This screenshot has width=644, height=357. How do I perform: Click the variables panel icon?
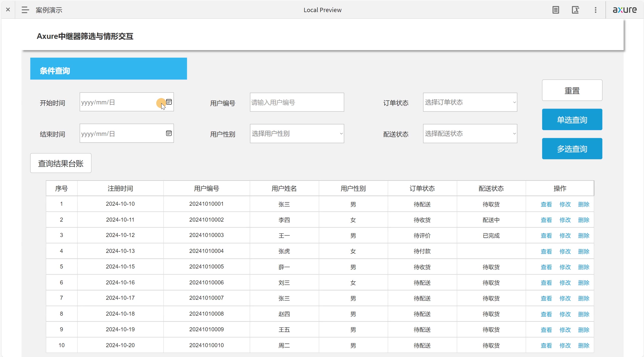(x=575, y=10)
